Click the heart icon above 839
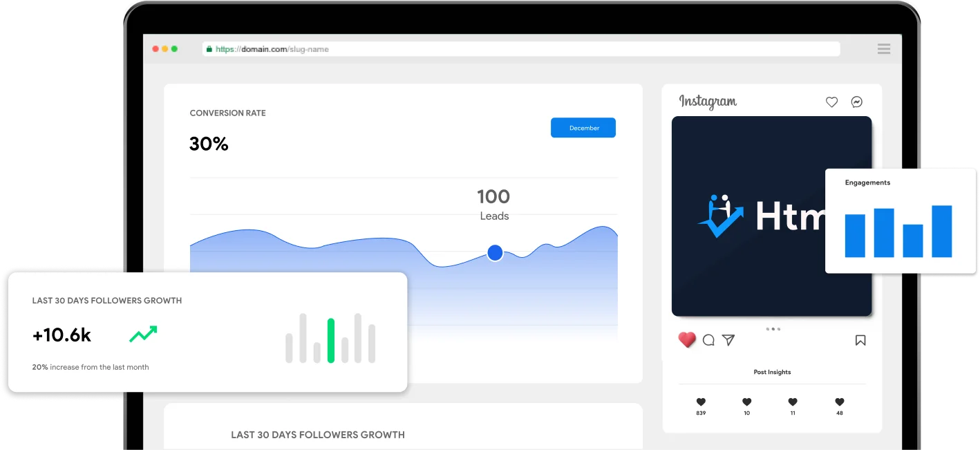 click(701, 402)
